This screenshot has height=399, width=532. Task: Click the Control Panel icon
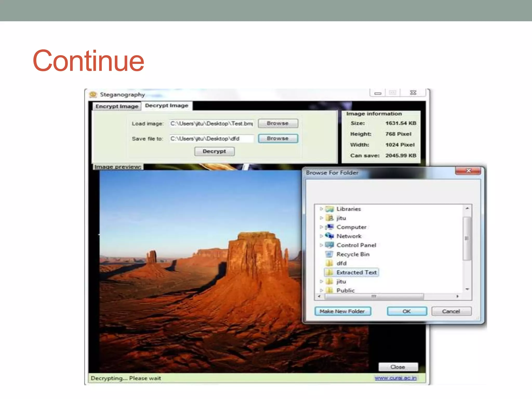329,245
